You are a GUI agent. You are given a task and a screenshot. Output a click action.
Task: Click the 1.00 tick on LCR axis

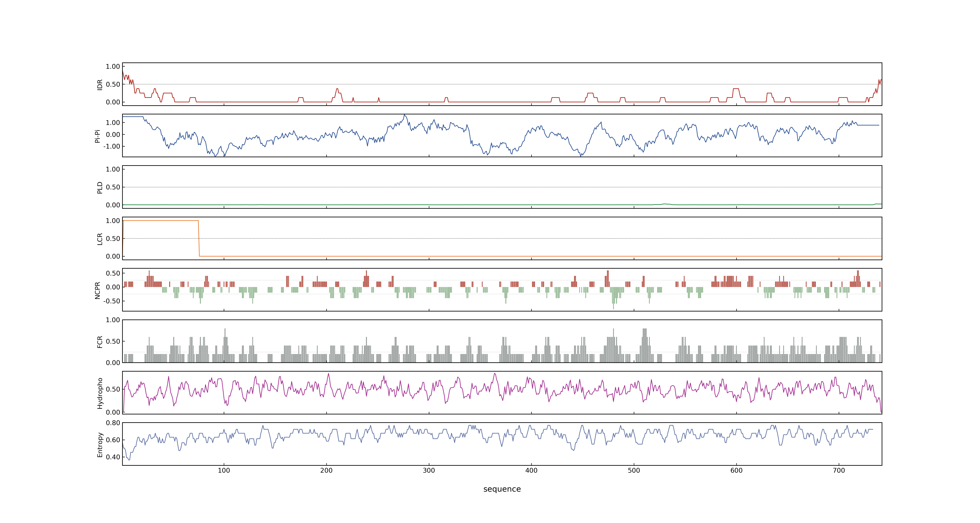coord(113,221)
